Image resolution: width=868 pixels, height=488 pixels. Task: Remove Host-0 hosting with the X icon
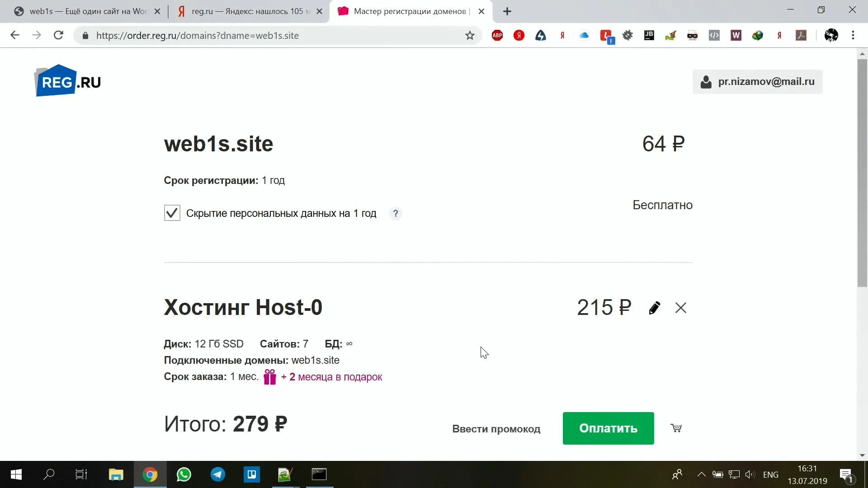[680, 308]
